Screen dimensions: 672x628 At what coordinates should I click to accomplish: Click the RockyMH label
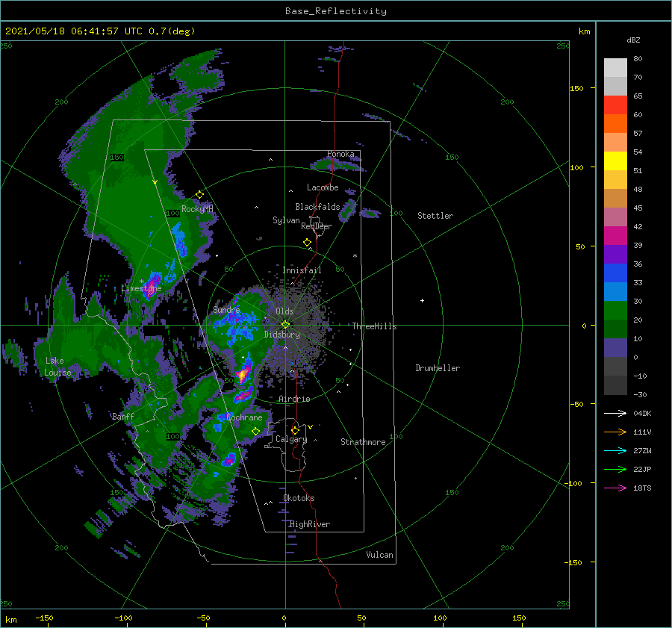point(197,209)
